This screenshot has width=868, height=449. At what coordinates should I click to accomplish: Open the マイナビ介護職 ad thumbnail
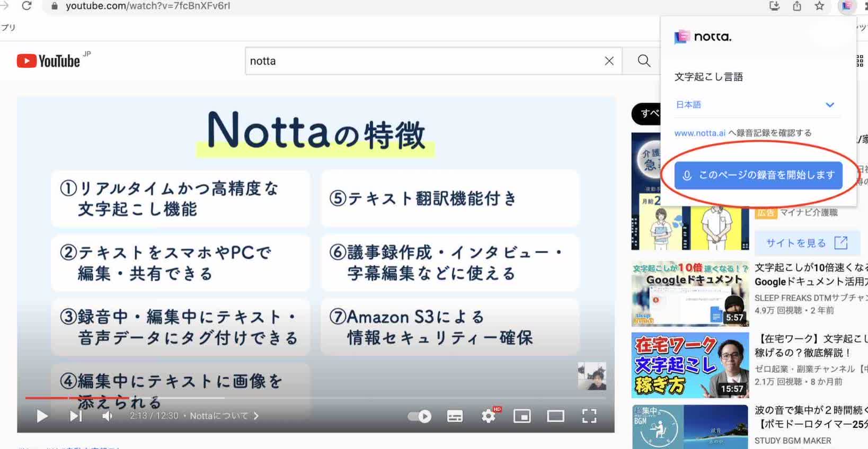[690, 192]
